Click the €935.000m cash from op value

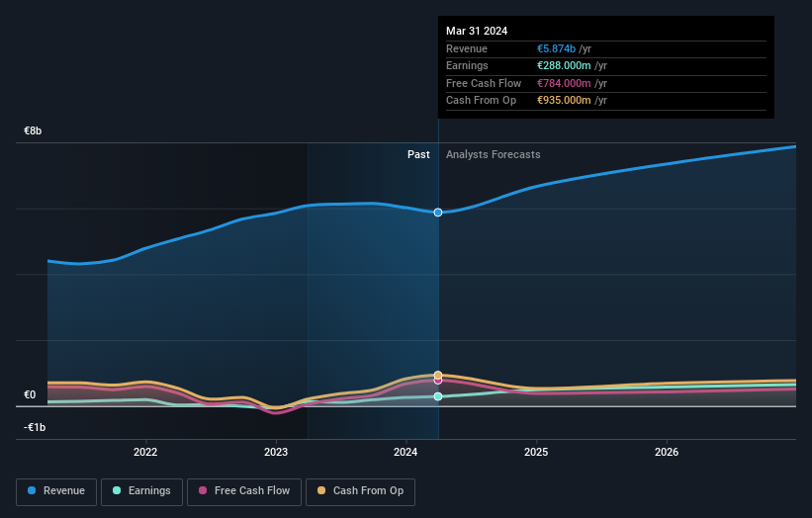[x=564, y=101]
